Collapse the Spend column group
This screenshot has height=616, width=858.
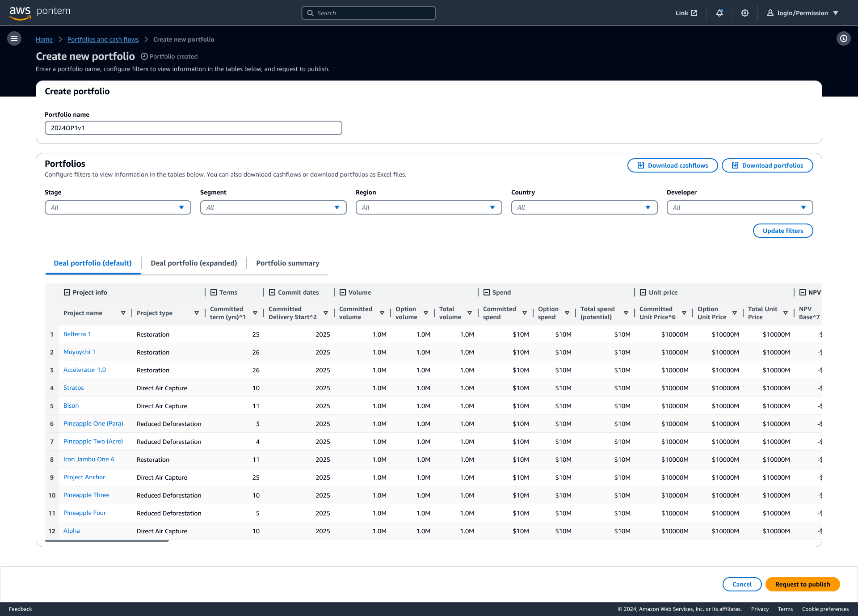[487, 292]
